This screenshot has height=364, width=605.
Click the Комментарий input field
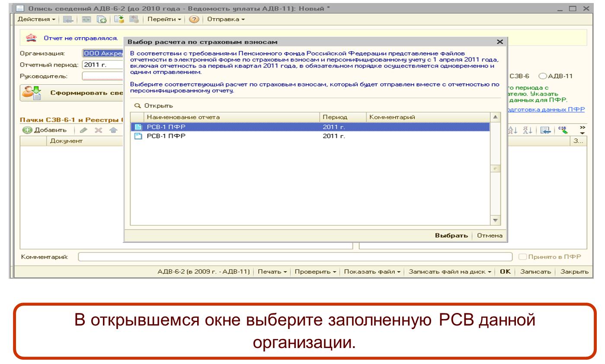pos(294,257)
